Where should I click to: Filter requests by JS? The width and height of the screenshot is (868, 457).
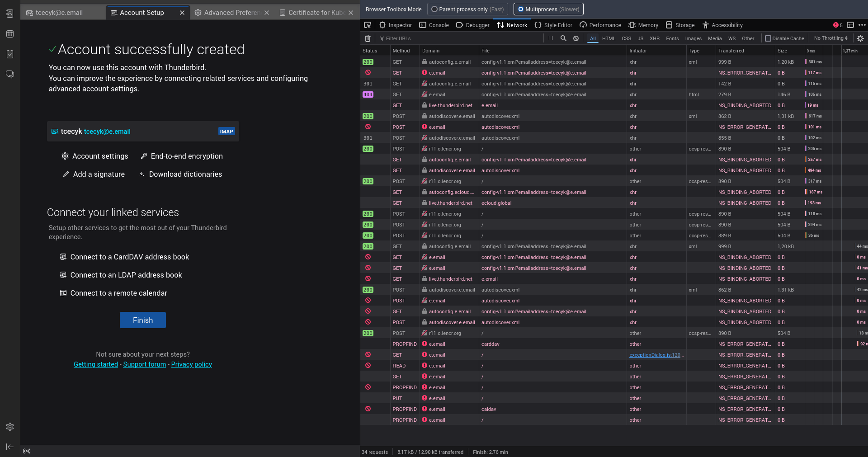click(640, 38)
